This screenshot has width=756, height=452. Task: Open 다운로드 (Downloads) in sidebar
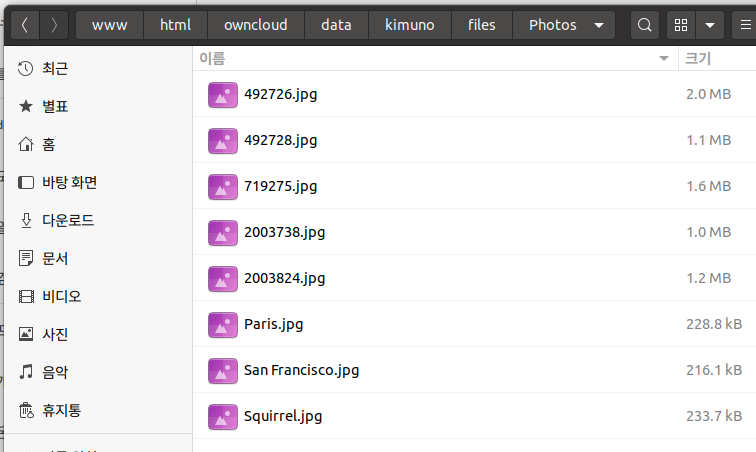[x=98, y=220]
